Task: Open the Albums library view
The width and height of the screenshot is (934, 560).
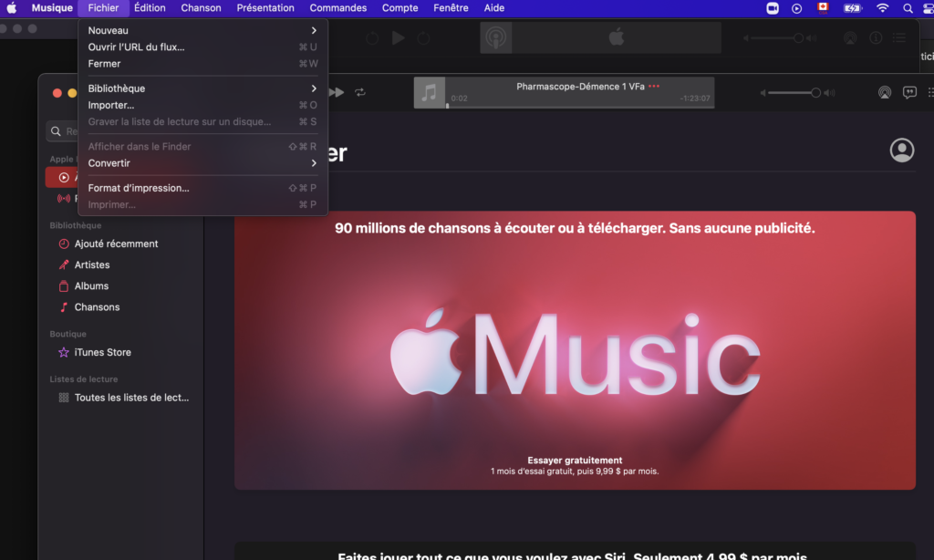Action: pyautogui.click(x=91, y=285)
